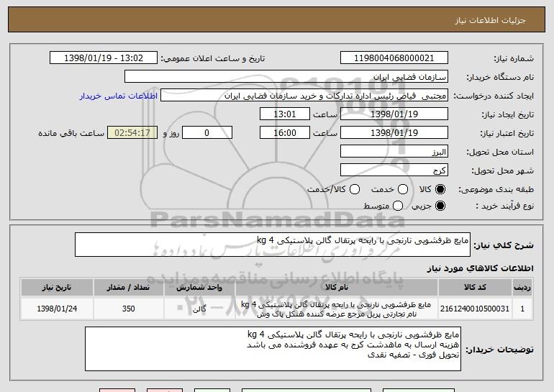Click the تاریخ نیاز column header
The image size is (554, 392).
pos(57,288)
